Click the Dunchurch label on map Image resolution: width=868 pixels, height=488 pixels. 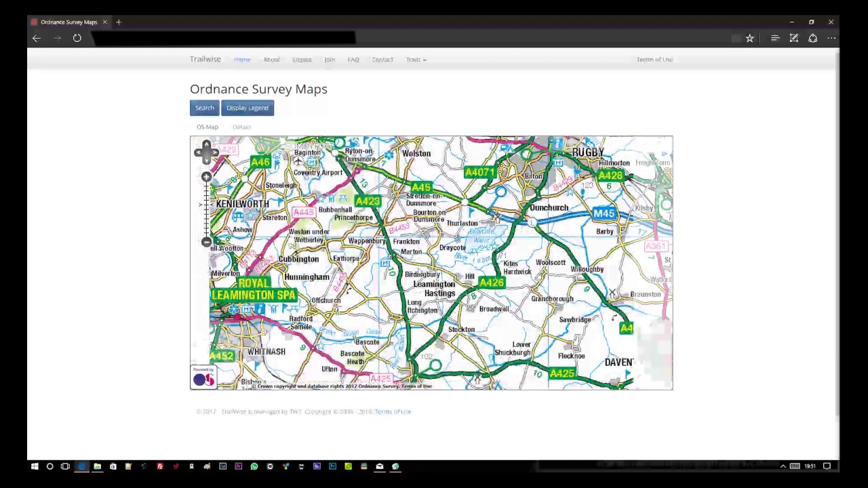[549, 208]
